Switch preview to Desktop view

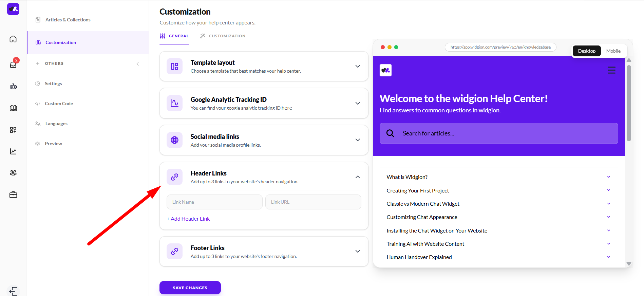[x=587, y=51]
